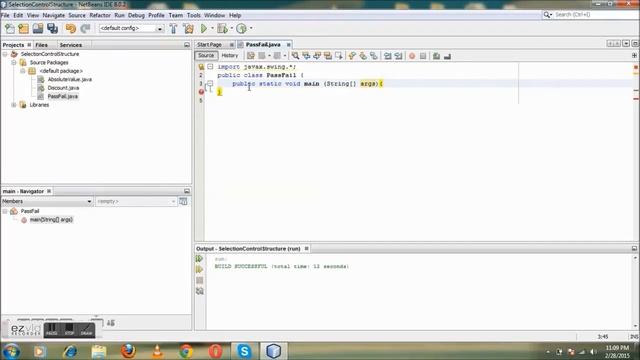Switch to the Files tab
640x360 pixels.
pyautogui.click(x=41, y=45)
